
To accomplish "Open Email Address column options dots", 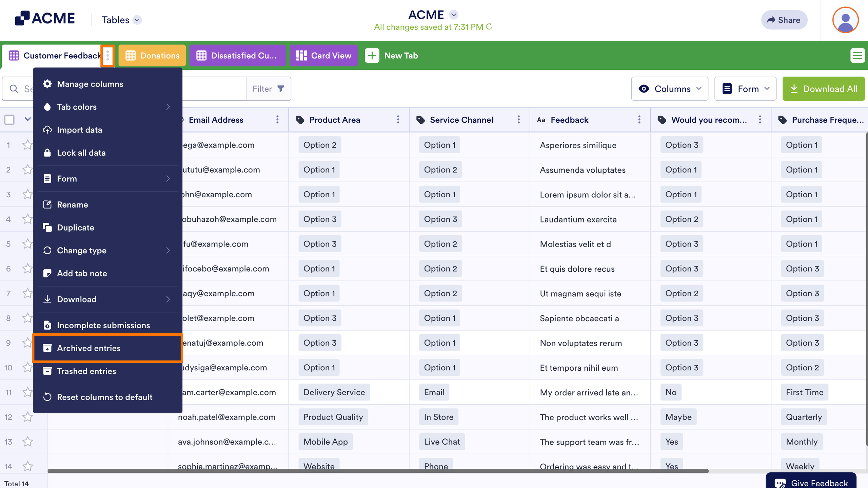I will 277,120.
